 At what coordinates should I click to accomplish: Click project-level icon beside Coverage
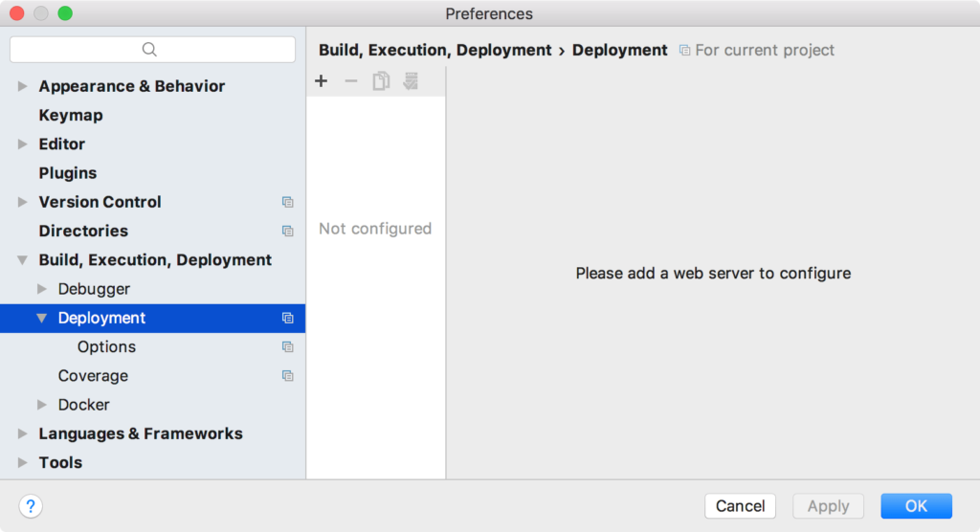tap(287, 376)
